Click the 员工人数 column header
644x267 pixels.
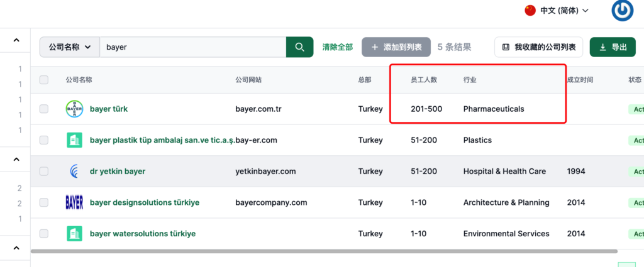[x=424, y=80]
